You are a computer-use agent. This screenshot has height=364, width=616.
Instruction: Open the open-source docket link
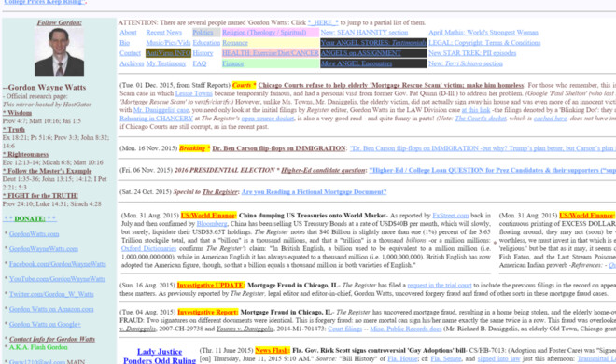tap(268, 119)
